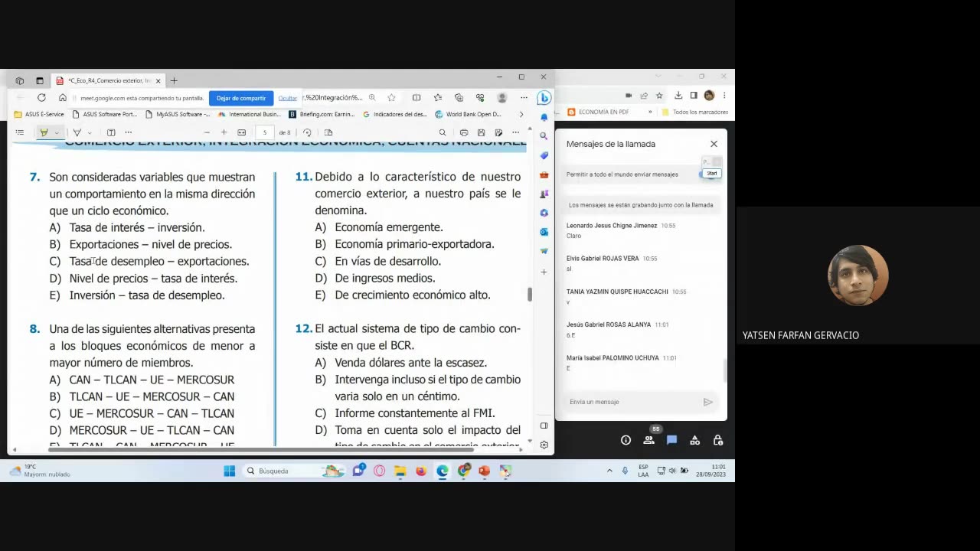Print the PDF document
The image size is (980, 551).
(x=464, y=132)
